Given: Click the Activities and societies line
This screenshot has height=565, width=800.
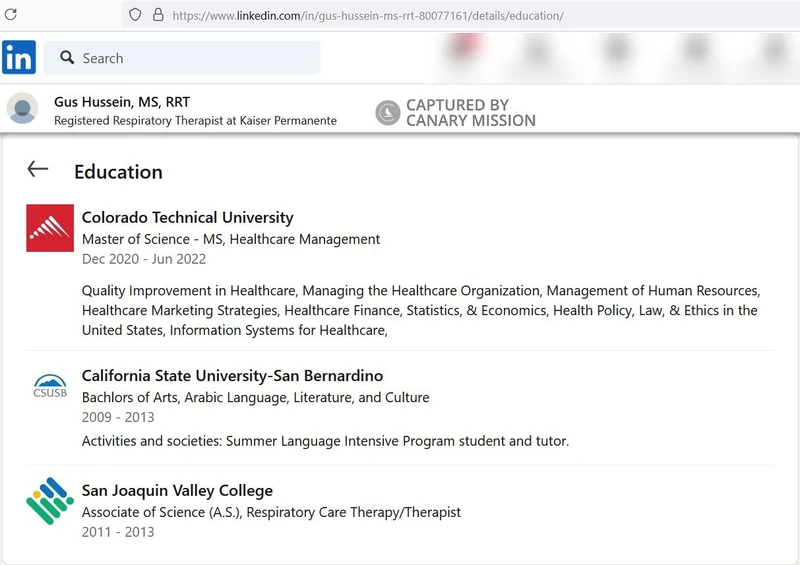Looking at the screenshot, I should [x=326, y=441].
